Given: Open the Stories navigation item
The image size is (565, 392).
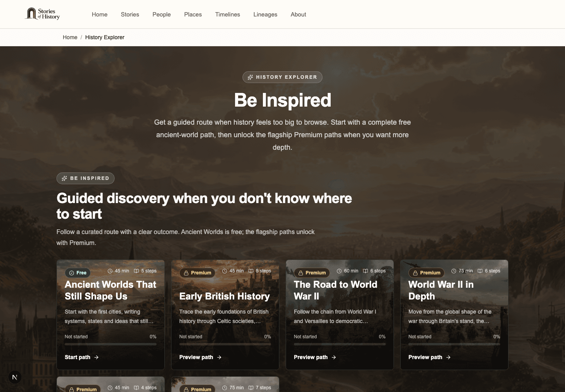Looking at the screenshot, I should point(130,15).
